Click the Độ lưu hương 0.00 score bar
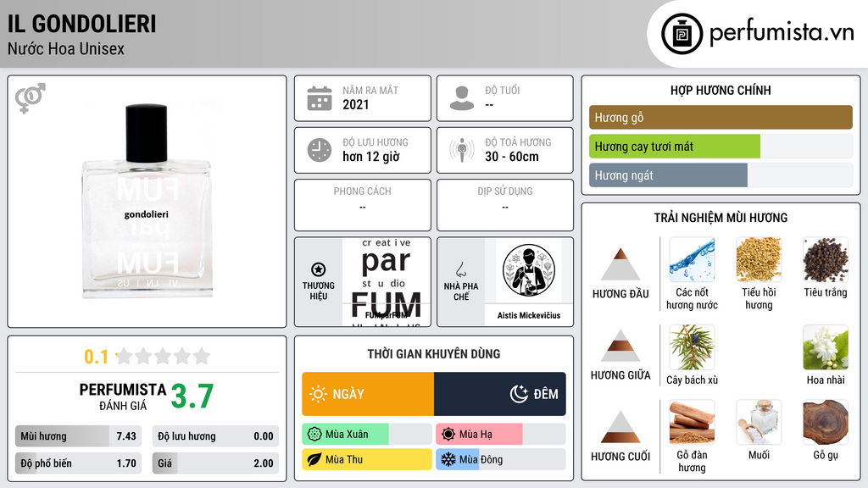The width and height of the screenshot is (868, 488). [215, 436]
